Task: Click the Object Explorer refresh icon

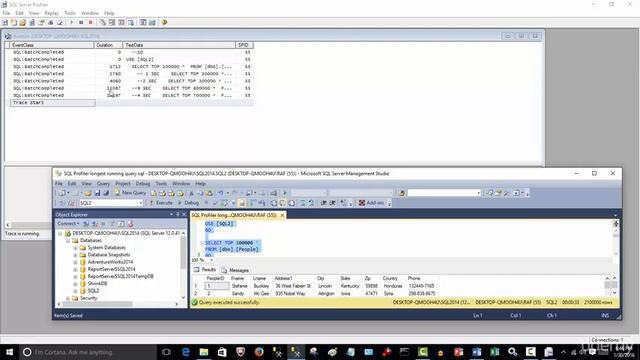Action: pos(121,224)
